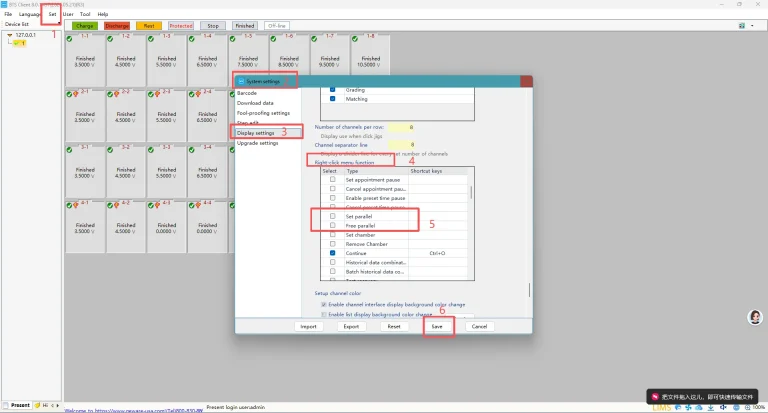Image resolution: width=768 pixels, height=413 pixels.
Task: Select channel 1-2 tile
Action: click(x=126, y=60)
